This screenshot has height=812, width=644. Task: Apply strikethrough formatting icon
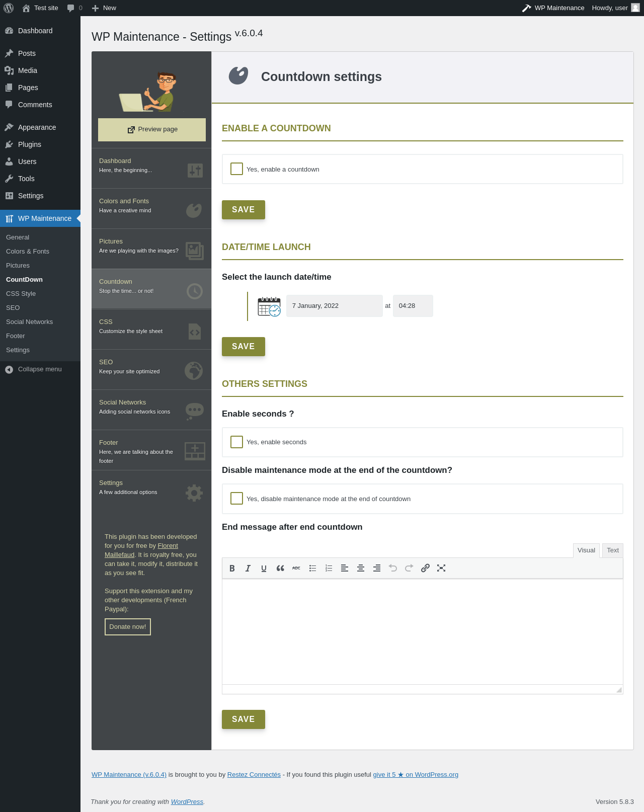click(x=296, y=568)
